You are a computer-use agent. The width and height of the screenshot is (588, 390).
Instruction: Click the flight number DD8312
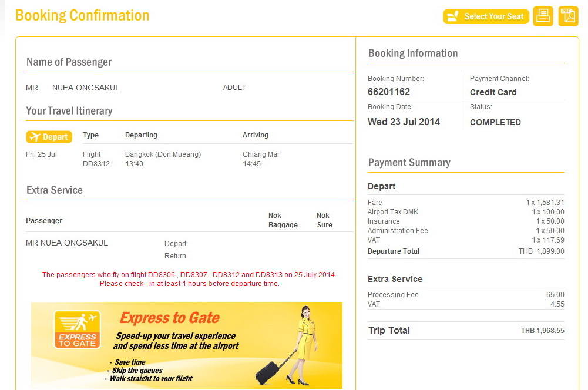click(96, 164)
